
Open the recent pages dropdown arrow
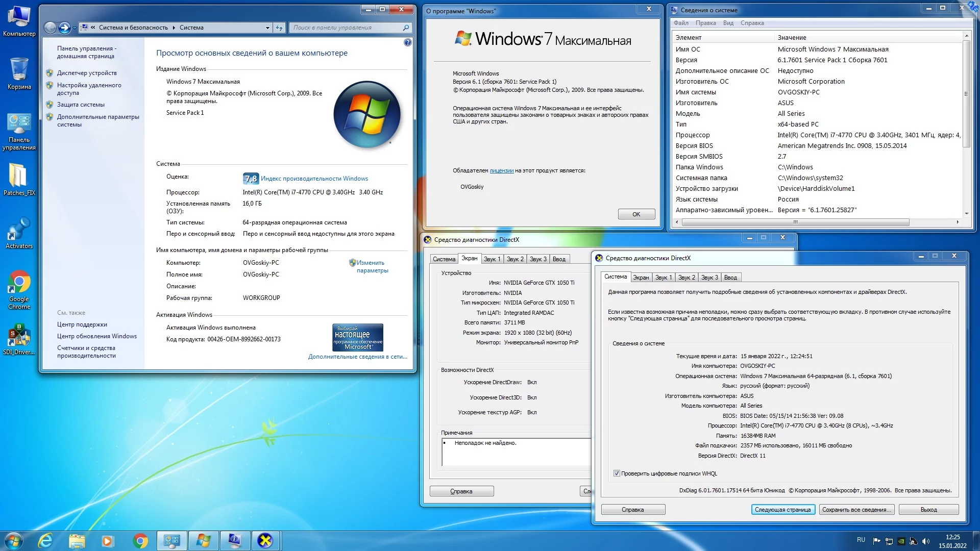point(75,28)
